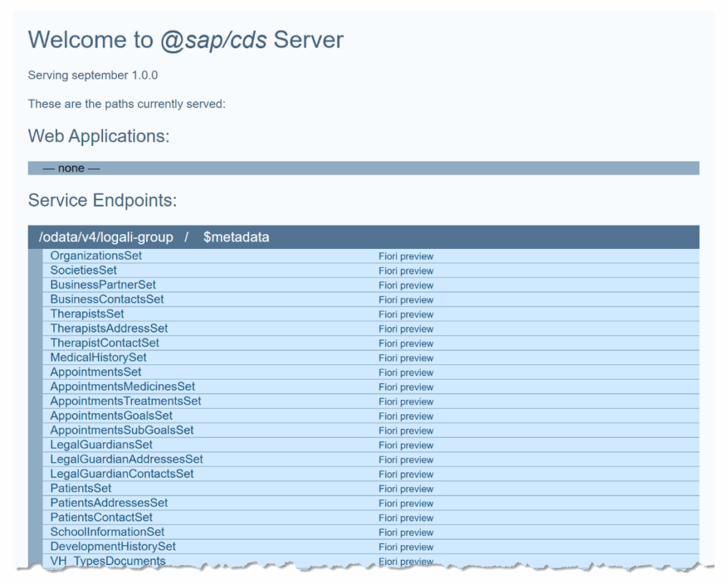Open the TherapistContactSet link

click(x=105, y=342)
